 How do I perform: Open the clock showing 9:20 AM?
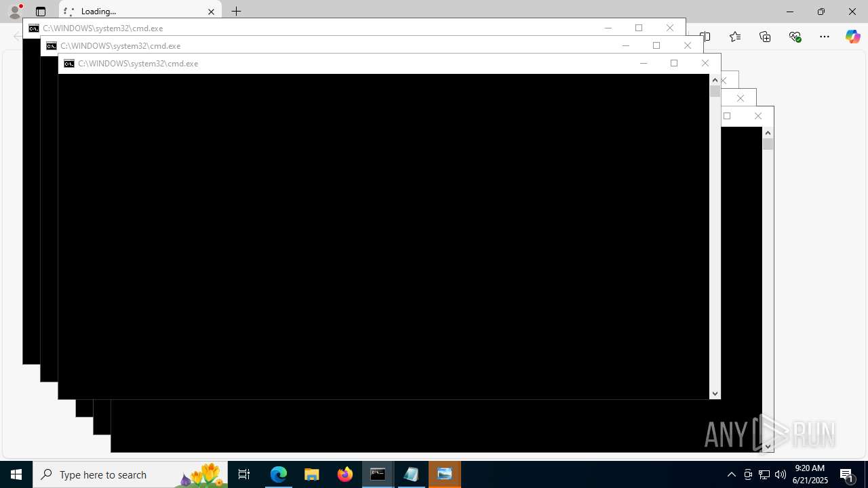coord(810,474)
